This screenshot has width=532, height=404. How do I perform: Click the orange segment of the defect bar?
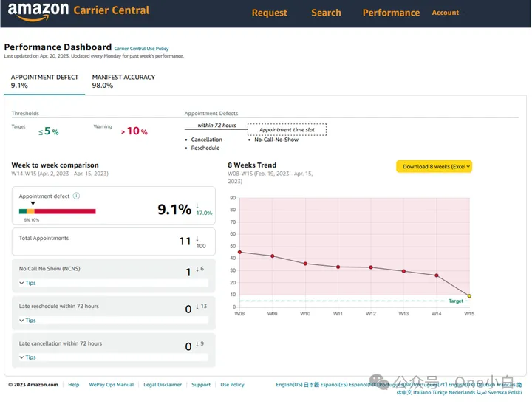click(30, 211)
